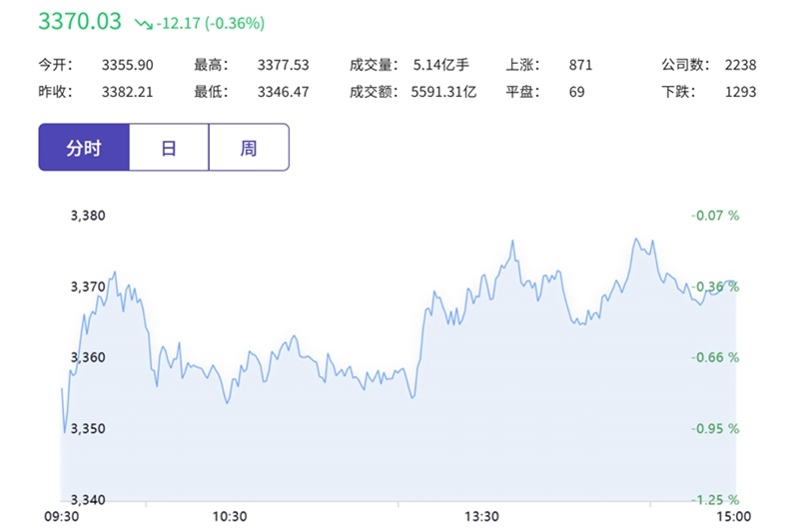Image resolution: width=799 pixels, height=532 pixels.
Task: Click the 最高 high value 3377.53
Action: 283,65
